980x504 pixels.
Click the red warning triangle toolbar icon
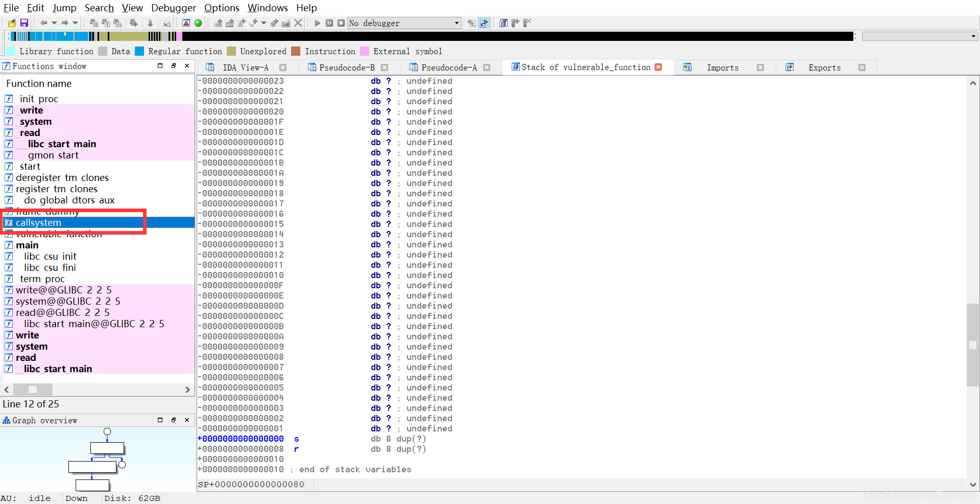coord(186,23)
